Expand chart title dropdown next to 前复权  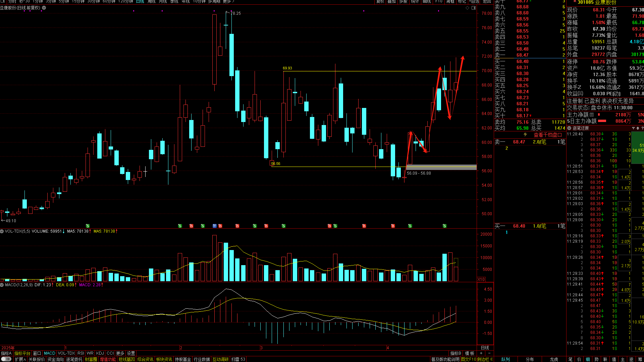tap(44, 8)
